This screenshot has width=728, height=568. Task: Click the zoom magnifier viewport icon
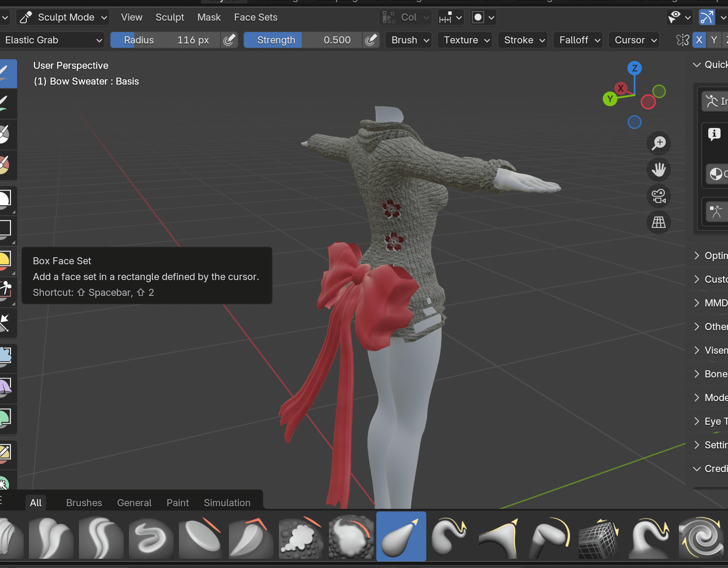[x=658, y=143]
